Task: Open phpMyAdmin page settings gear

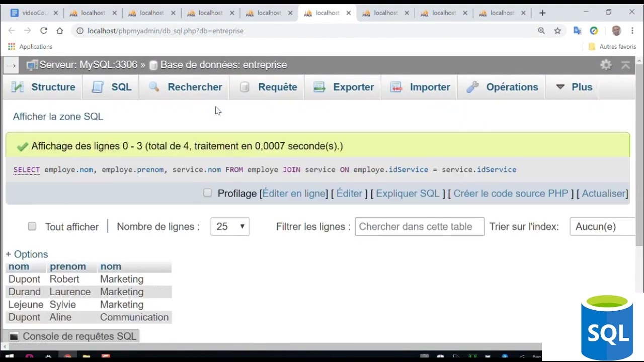Action: coord(606,65)
